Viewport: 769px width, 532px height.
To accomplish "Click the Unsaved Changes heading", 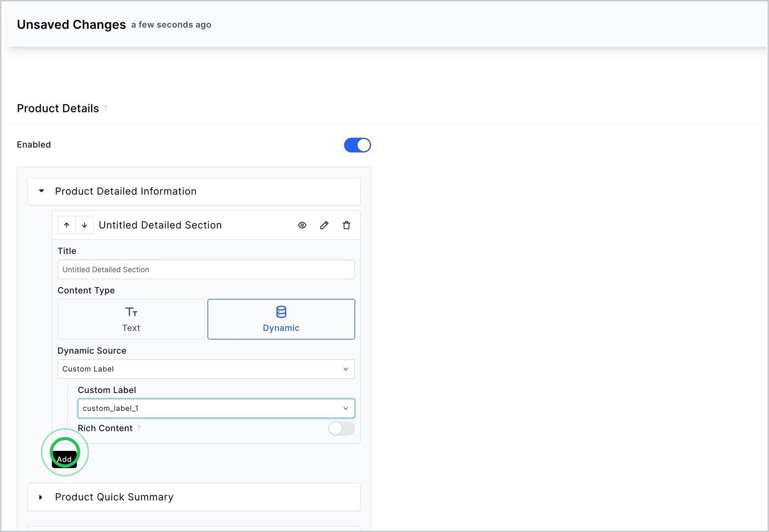I will coord(72,25).
